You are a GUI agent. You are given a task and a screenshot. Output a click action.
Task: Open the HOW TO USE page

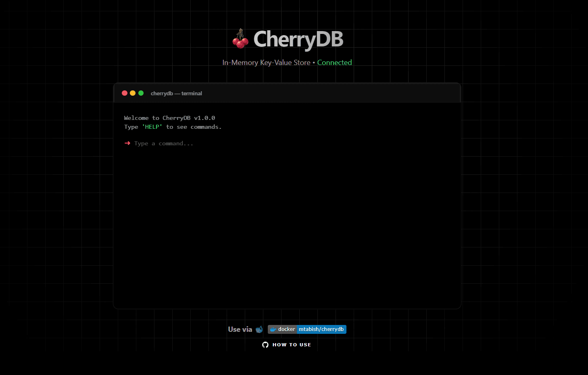point(291,345)
